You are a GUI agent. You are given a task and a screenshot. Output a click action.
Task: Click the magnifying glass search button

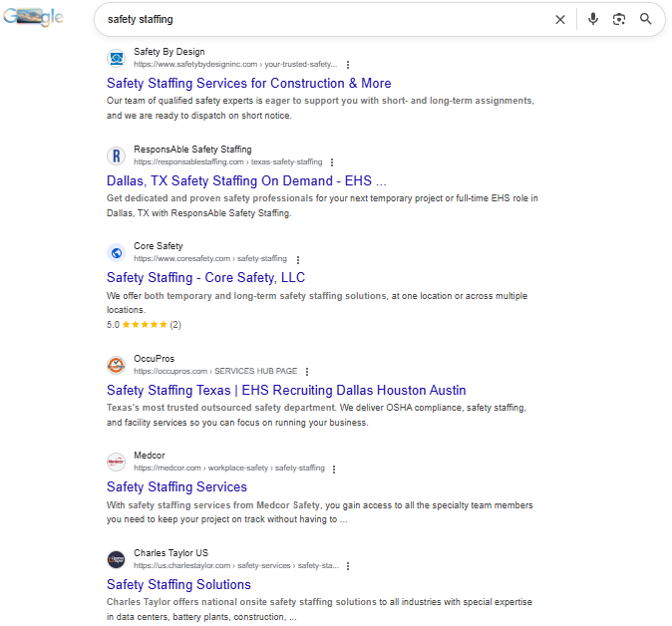(645, 19)
